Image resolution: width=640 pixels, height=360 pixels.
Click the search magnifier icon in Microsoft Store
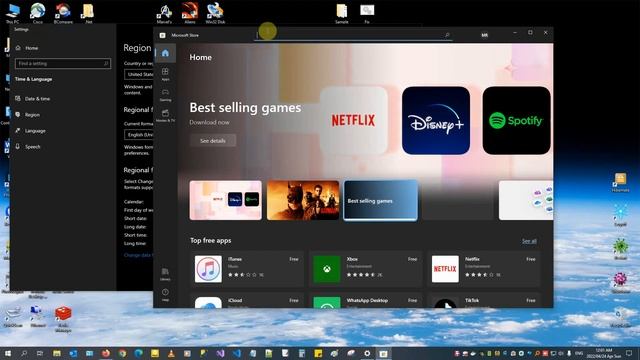447,35
